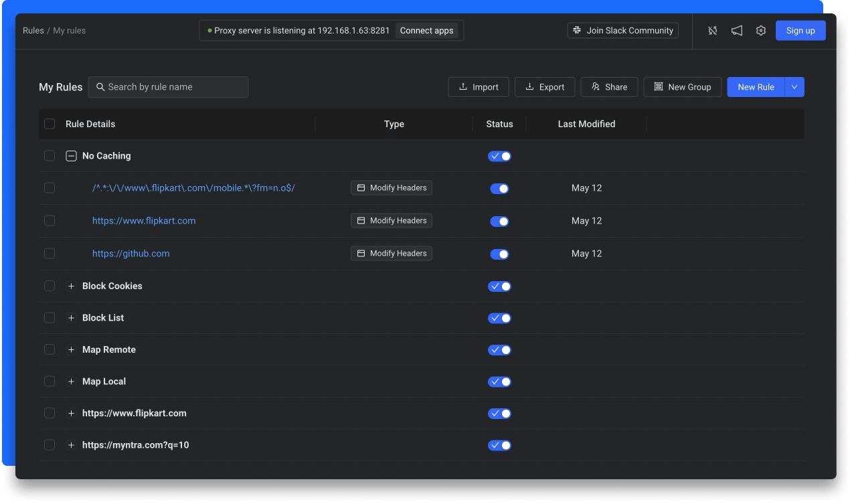Select checkbox for https://github.com rule
The width and height of the screenshot is (852, 504).
click(x=50, y=254)
